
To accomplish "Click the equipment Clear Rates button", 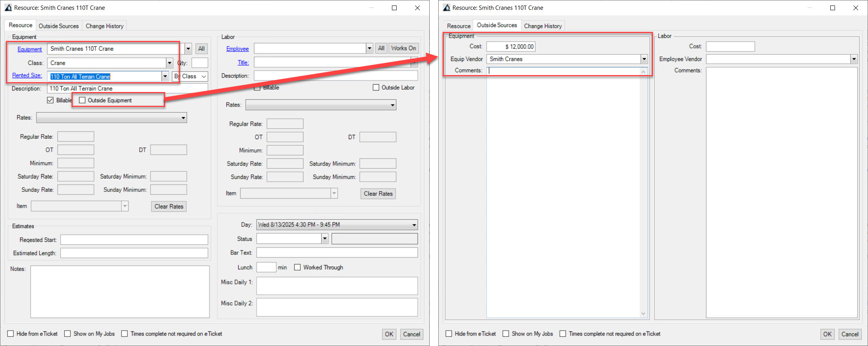I will pos(169,206).
